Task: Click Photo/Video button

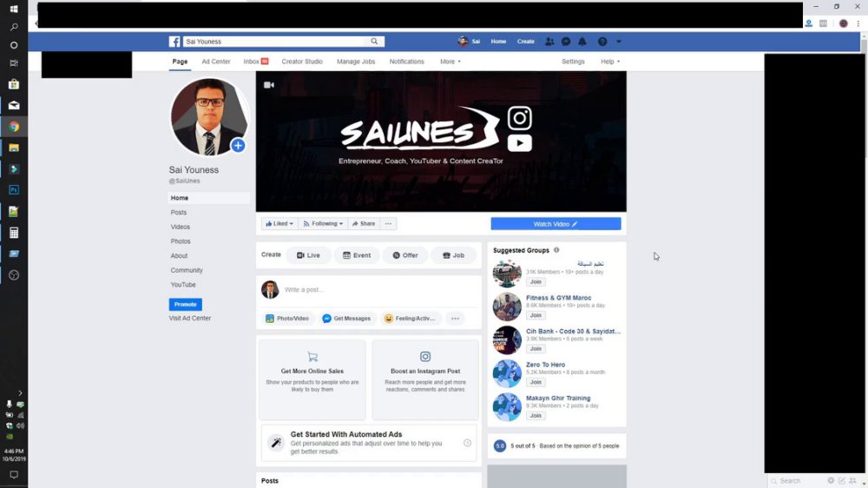Action: (x=286, y=319)
